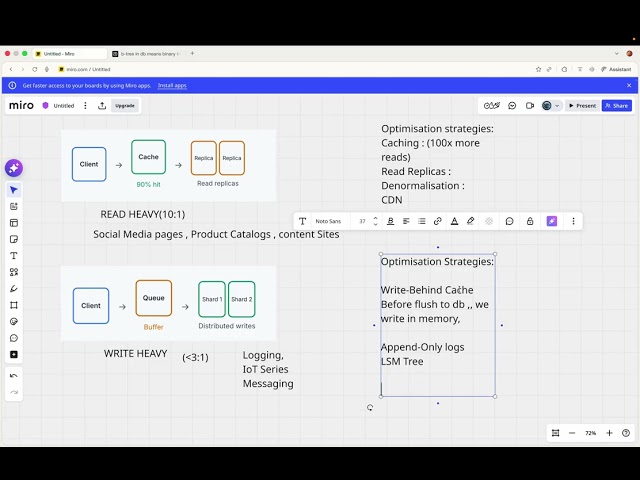Select the Cache box in diagram
Screen dimensions: 640x480
149,157
